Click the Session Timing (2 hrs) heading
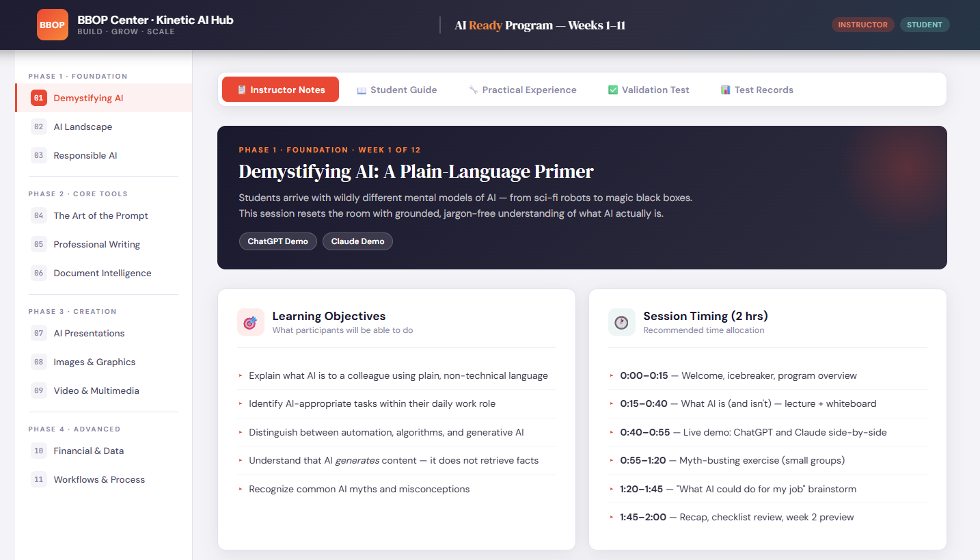The height and width of the screenshot is (560, 980). click(706, 316)
